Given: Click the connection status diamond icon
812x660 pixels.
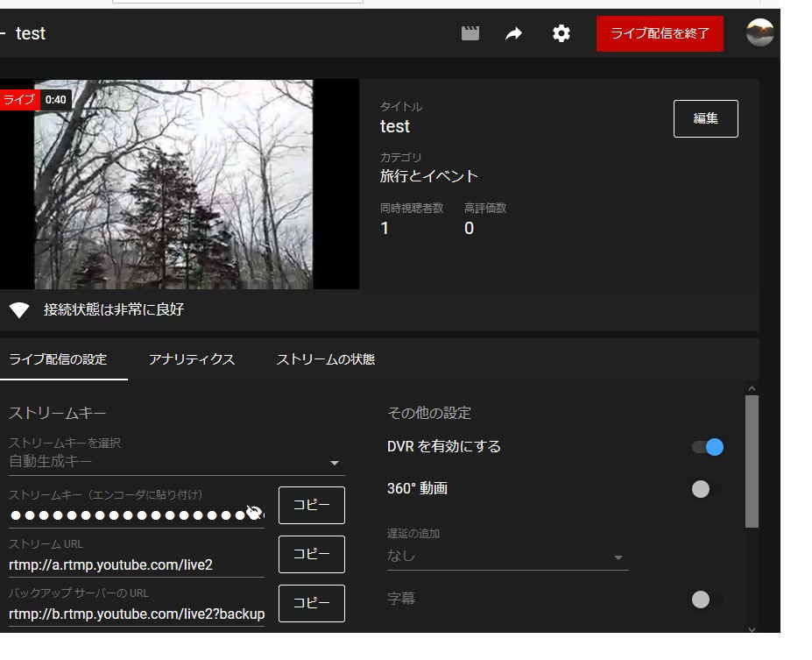Looking at the screenshot, I should click(19, 309).
